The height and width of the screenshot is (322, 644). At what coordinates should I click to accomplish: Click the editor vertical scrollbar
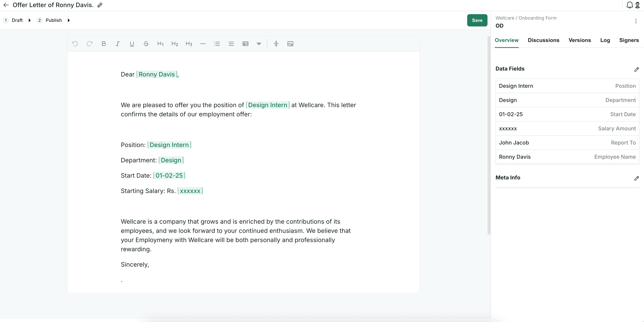click(489, 135)
